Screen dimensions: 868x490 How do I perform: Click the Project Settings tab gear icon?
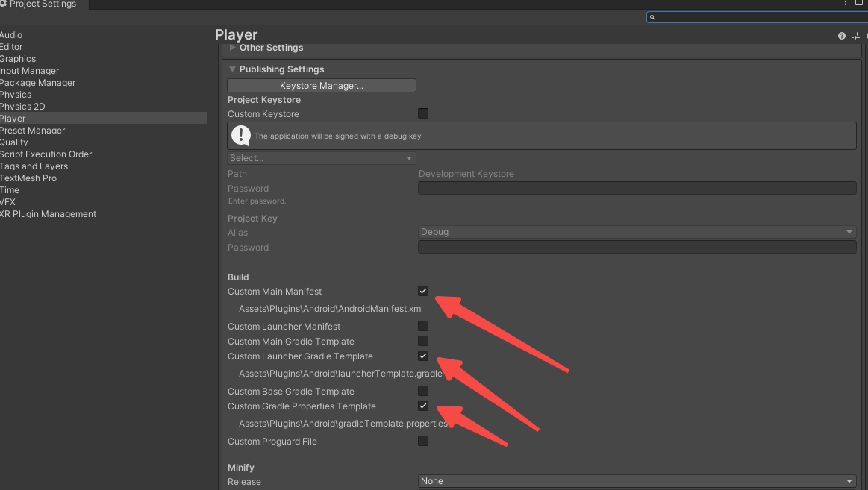coord(3,4)
